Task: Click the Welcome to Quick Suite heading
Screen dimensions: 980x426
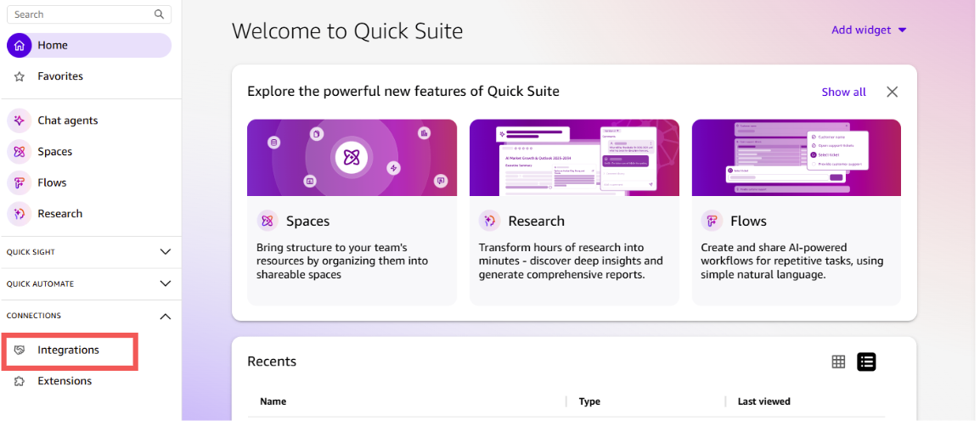Action: [347, 31]
